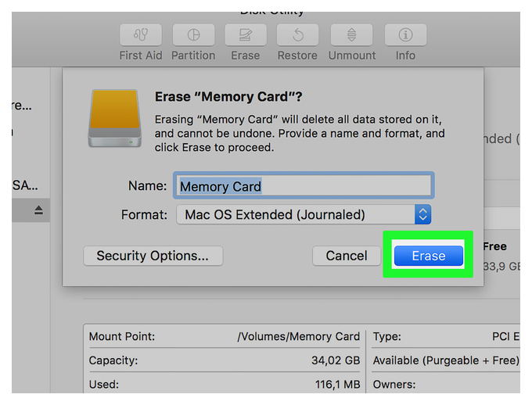532x405 pixels.
Task: Select the Erase toolbar icon
Action: pos(246,34)
